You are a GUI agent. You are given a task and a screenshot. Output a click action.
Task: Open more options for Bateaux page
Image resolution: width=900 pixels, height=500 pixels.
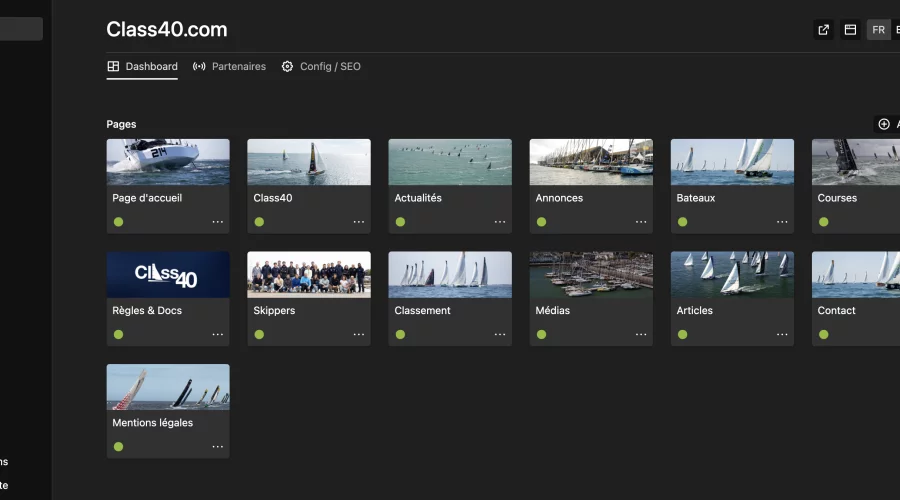[782, 222]
